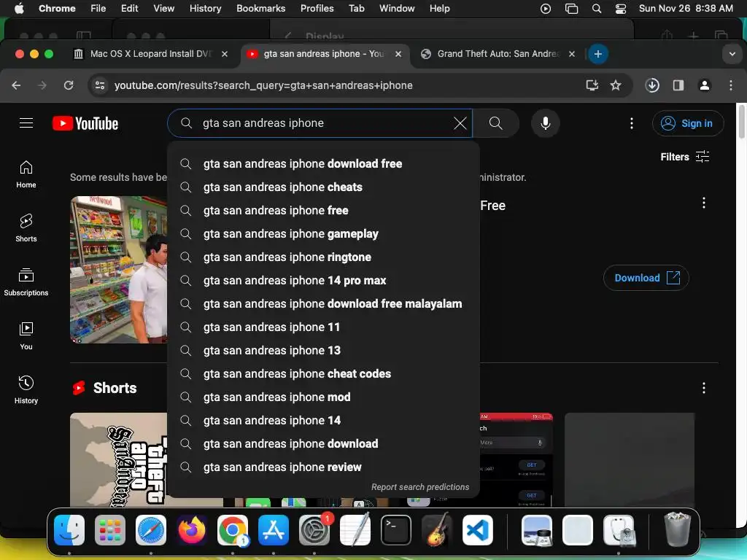Open the View menu

coord(164,9)
